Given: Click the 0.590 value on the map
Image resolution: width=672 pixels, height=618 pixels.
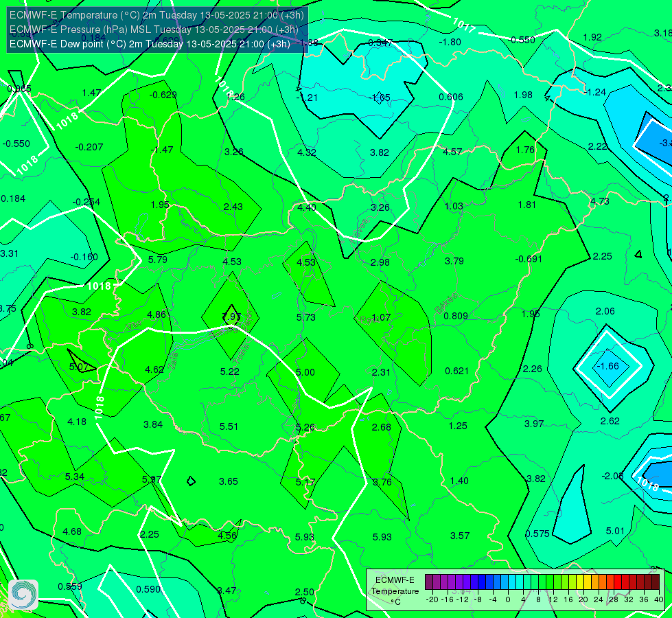Looking at the screenshot, I should point(148,589).
